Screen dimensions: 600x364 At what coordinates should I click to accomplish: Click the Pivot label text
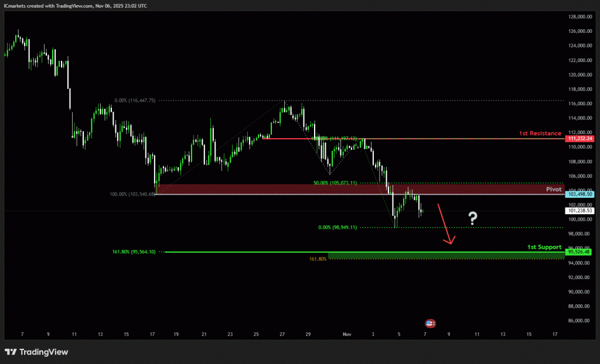tap(553, 190)
